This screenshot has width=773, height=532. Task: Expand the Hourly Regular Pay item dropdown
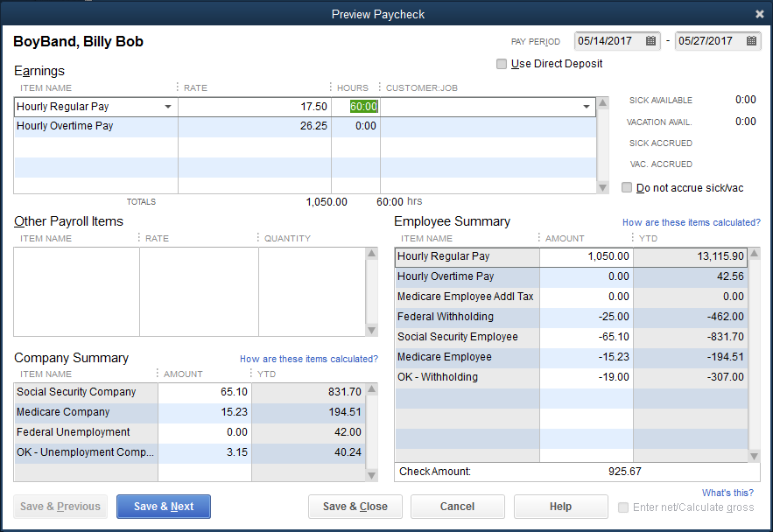coord(168,107)
